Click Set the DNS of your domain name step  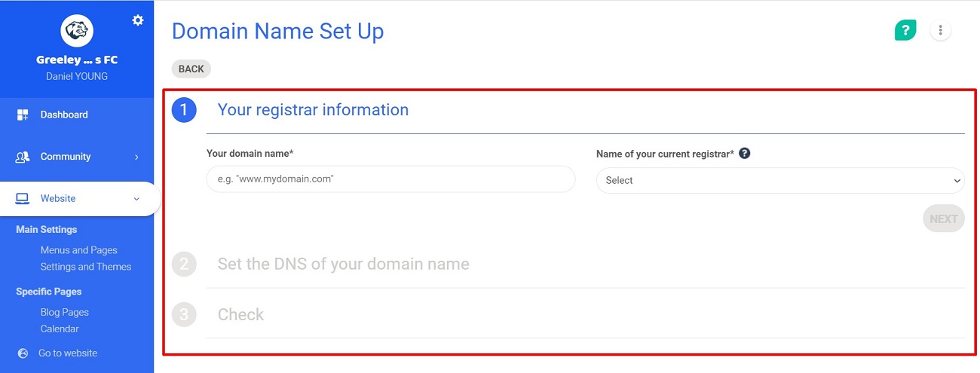(x=344, y=264)
